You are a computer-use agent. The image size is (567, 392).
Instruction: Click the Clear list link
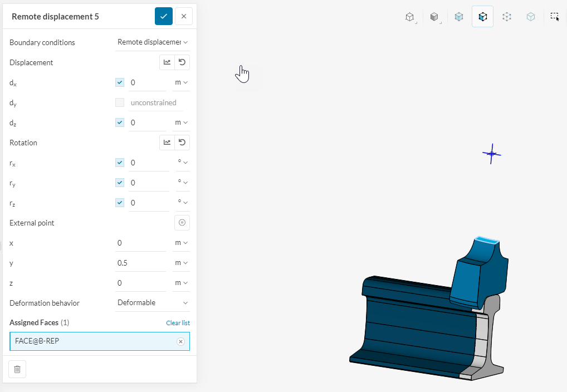tap(178, 323)
